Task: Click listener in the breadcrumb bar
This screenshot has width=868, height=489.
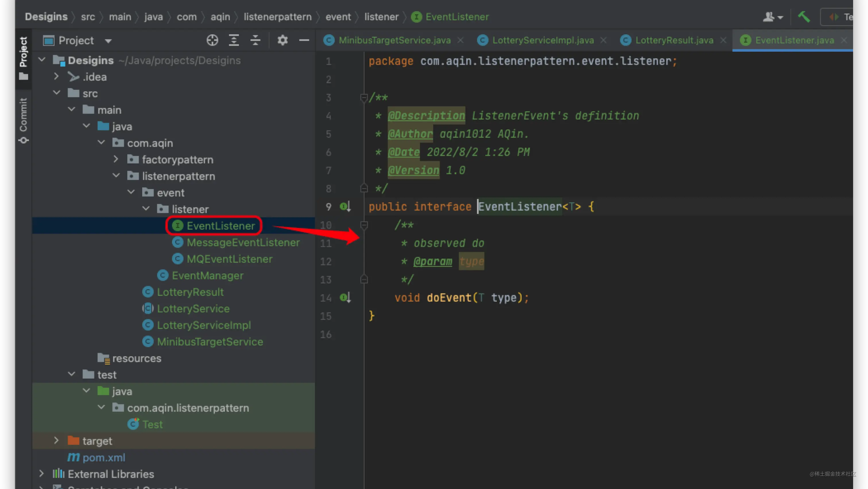Action: [x=381, y=17]
